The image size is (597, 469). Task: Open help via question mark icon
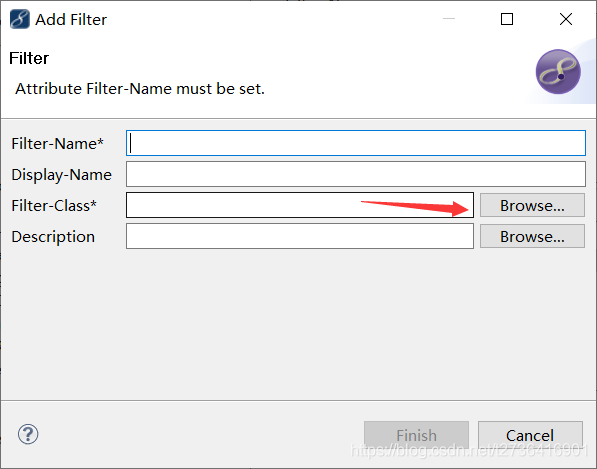click(x=28, y=434)
